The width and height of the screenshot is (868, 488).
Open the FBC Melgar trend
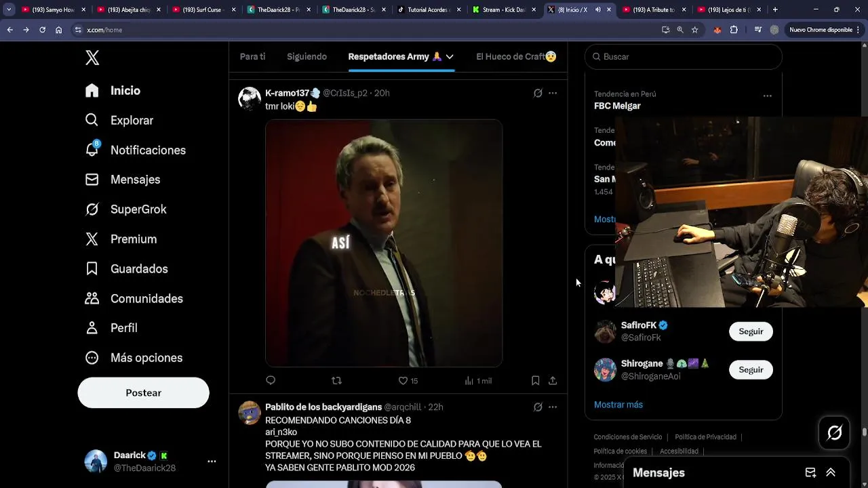tap(617, 106)
